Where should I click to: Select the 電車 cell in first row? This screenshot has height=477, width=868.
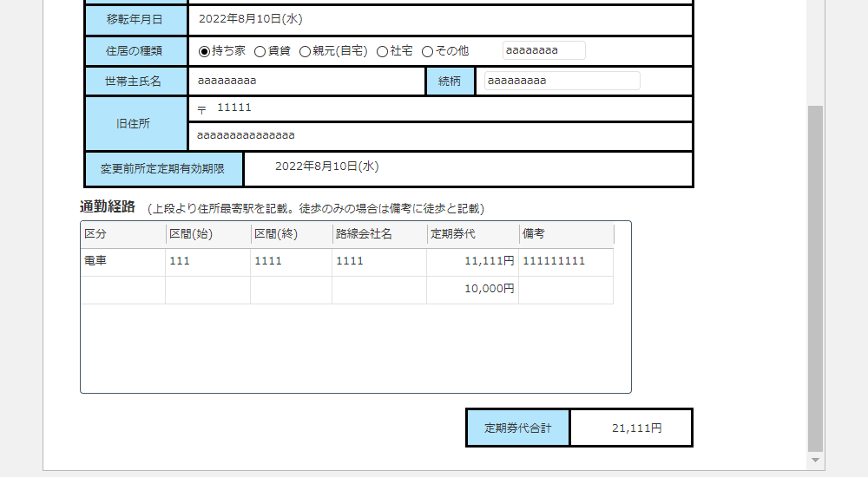tap(122, 261)
